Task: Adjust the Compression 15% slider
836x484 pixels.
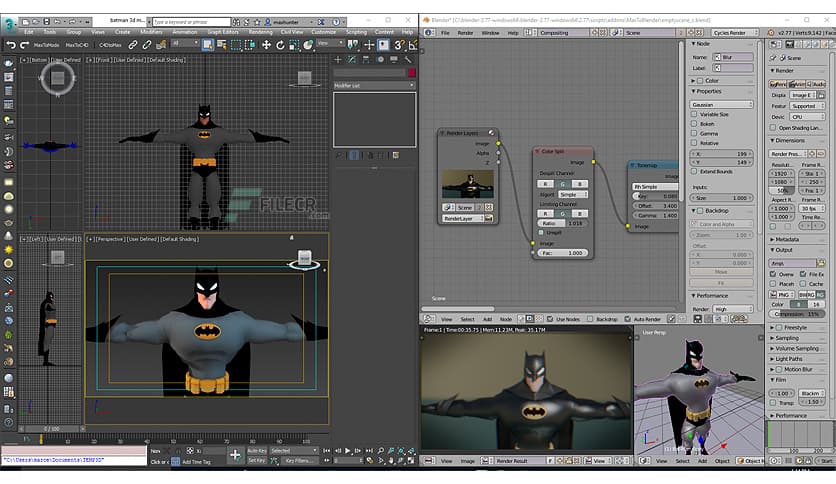Action: [797, 314]
